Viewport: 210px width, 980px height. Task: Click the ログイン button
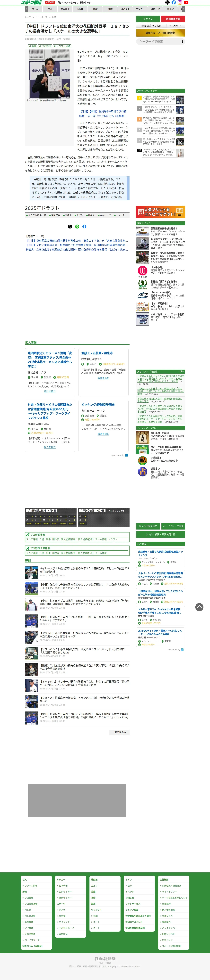148,19
